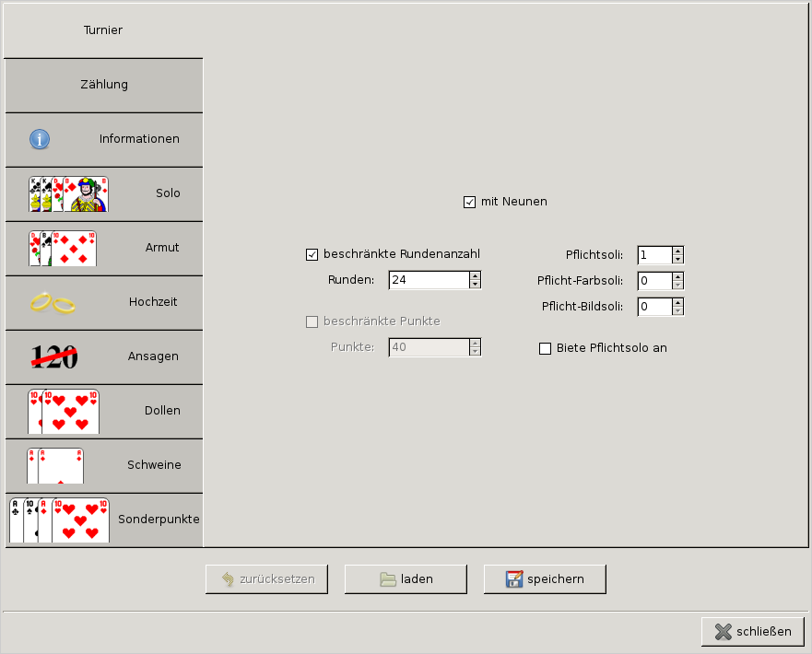Enable 'Biete Pflichtsolo an' checkbox

tap(545, 348)
